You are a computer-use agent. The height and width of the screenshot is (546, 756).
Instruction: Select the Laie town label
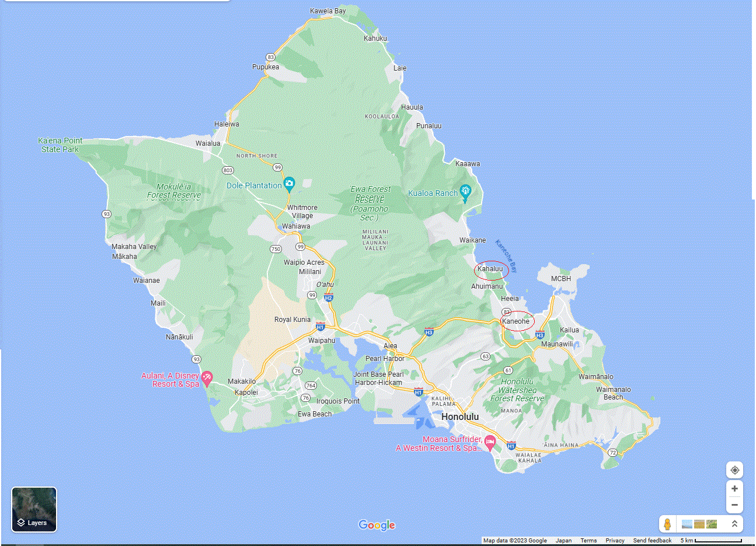pyautogui.click(x=400, y=68)
